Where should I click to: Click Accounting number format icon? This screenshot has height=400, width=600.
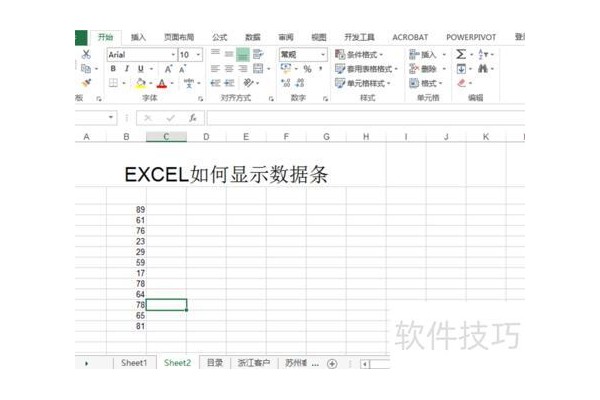(x=286, y=69)
